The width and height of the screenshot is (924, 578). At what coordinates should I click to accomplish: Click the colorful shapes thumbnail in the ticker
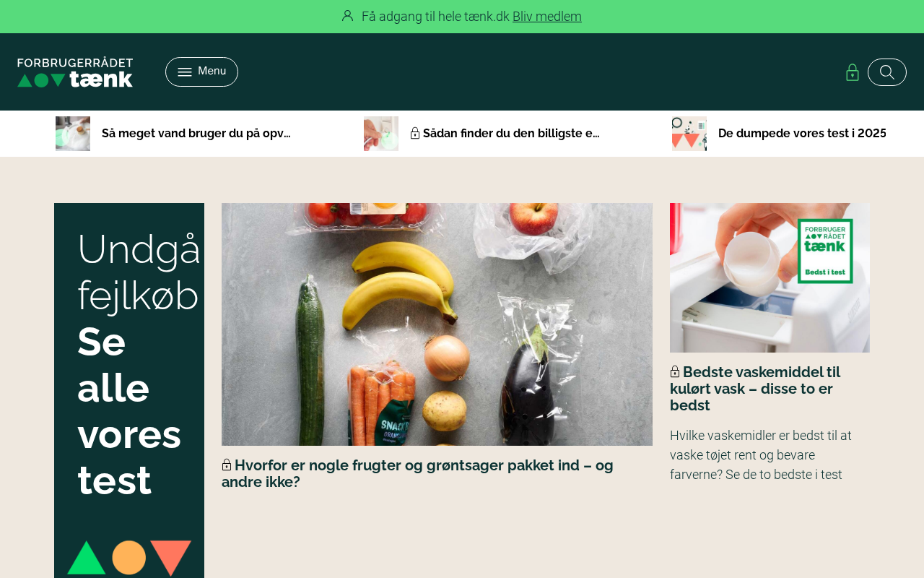tap(689, 134)
